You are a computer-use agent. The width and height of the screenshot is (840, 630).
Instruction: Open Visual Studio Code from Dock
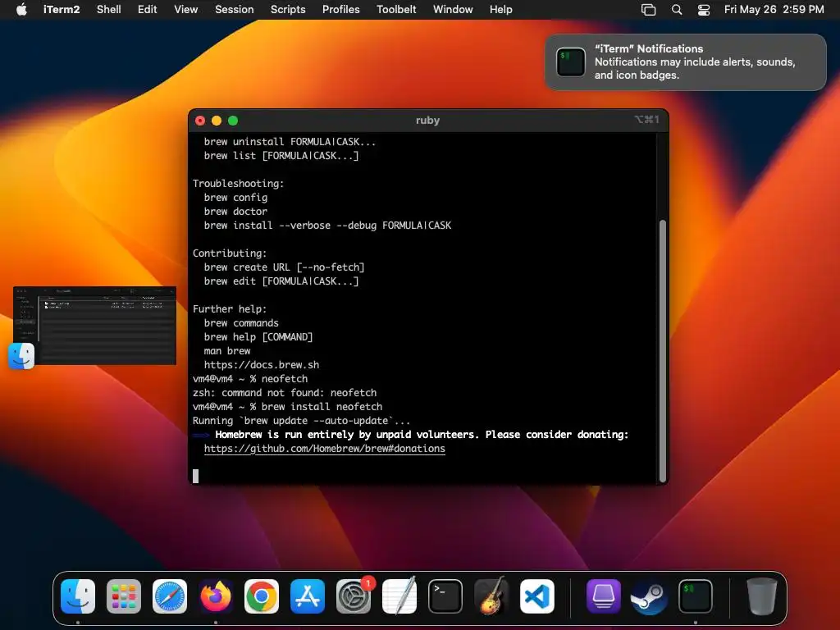(x=536, y=596)
